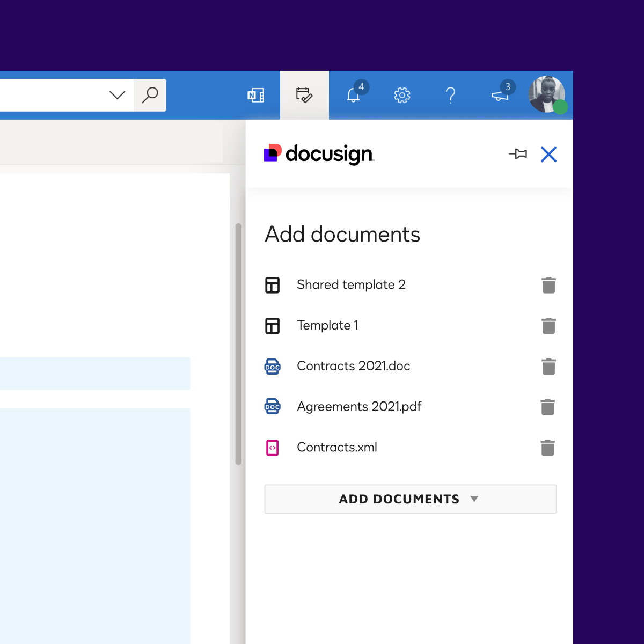This screenshot has height=644, width=644.
Task: Expand the search box dropdown chevron
Action: point(117,95)
